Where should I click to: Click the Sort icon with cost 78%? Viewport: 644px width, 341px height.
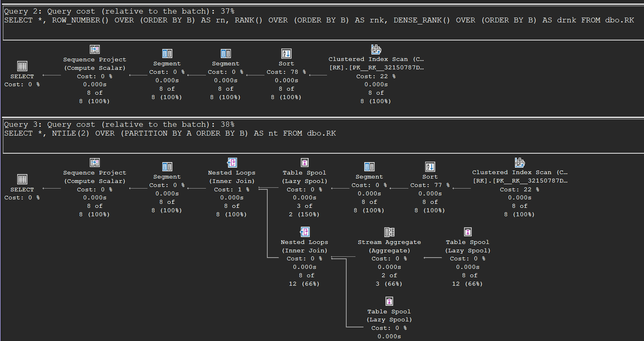(286, 54)
